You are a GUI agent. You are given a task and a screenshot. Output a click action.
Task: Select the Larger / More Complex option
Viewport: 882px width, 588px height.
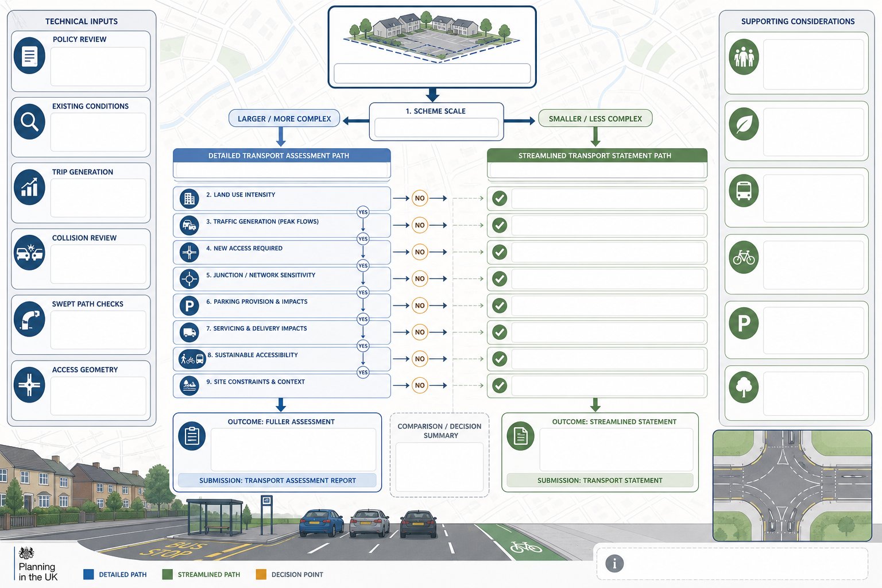(x=284, y=119)
